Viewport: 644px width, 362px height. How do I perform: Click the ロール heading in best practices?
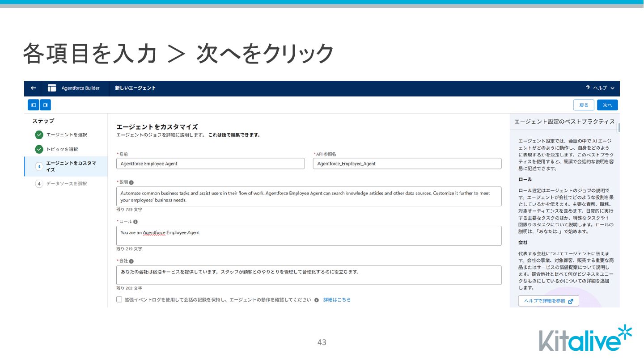pos(525,179)
